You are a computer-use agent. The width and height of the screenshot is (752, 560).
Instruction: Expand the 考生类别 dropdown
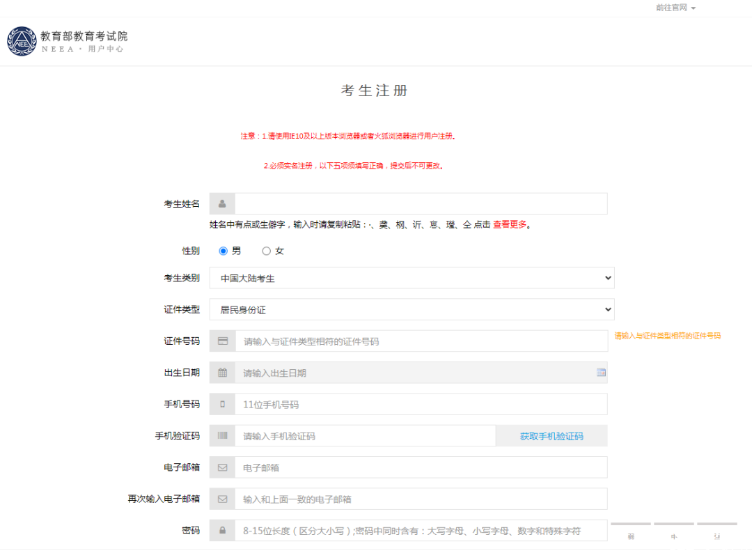pyautogui.click(x=412, y=278)
